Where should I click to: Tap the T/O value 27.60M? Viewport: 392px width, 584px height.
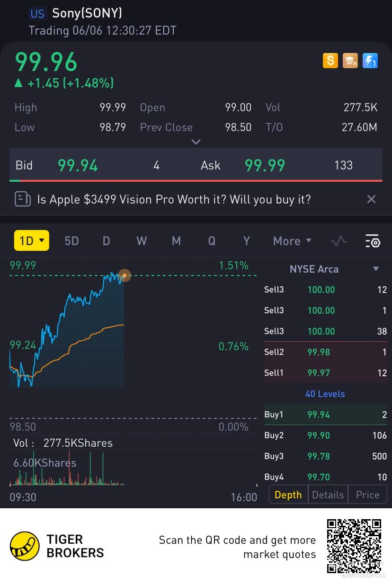pyautogui.click(x=359, y=127)
